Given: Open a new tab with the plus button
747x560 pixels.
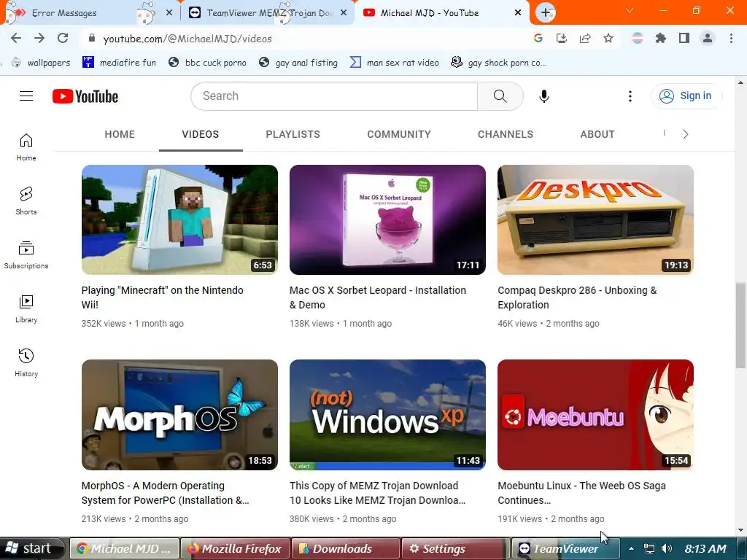Looking at the screenshot, I should 546,13.
